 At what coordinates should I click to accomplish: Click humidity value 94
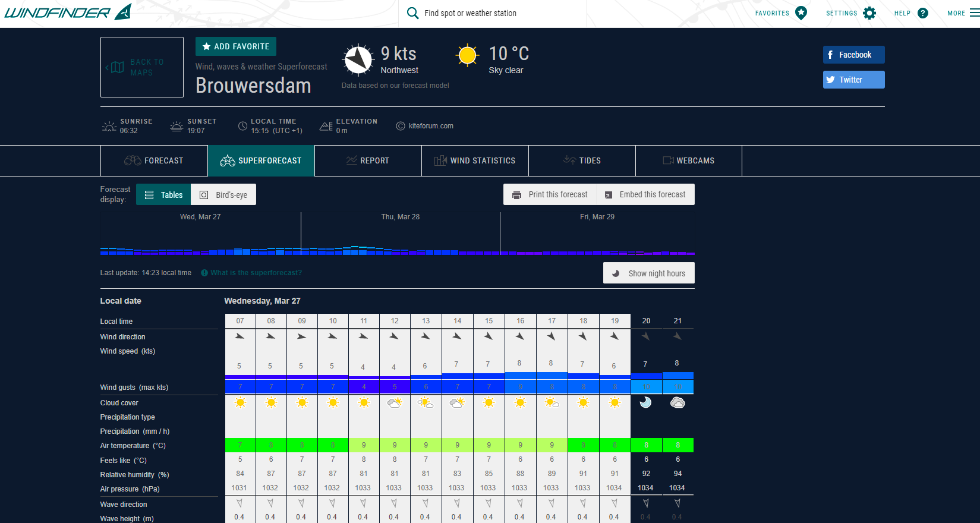pos(678,474)
